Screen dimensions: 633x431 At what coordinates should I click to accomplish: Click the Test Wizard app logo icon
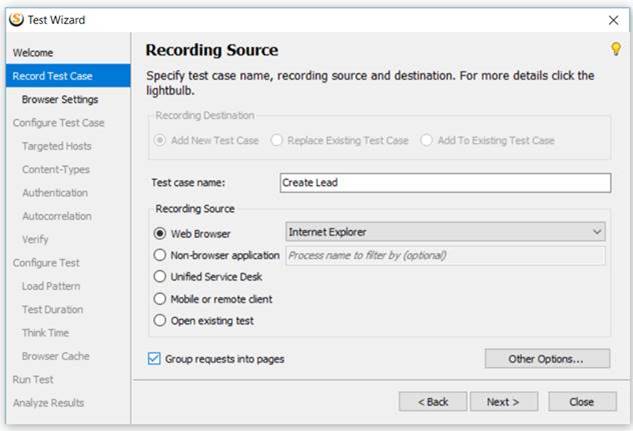coord(17,19)
